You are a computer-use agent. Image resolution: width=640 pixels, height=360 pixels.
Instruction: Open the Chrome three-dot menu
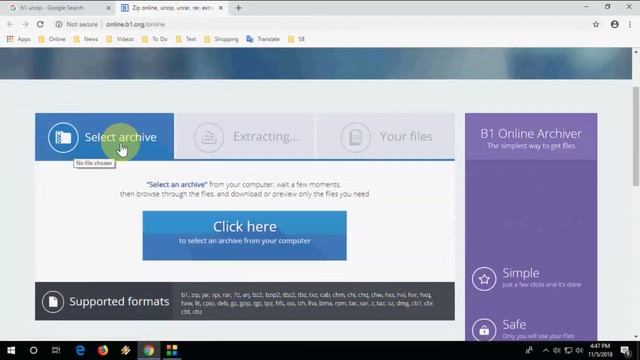[x=630, y=24]
